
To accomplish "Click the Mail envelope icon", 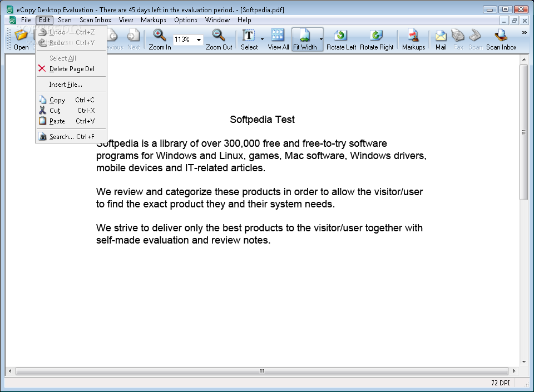I will point(441,36).
